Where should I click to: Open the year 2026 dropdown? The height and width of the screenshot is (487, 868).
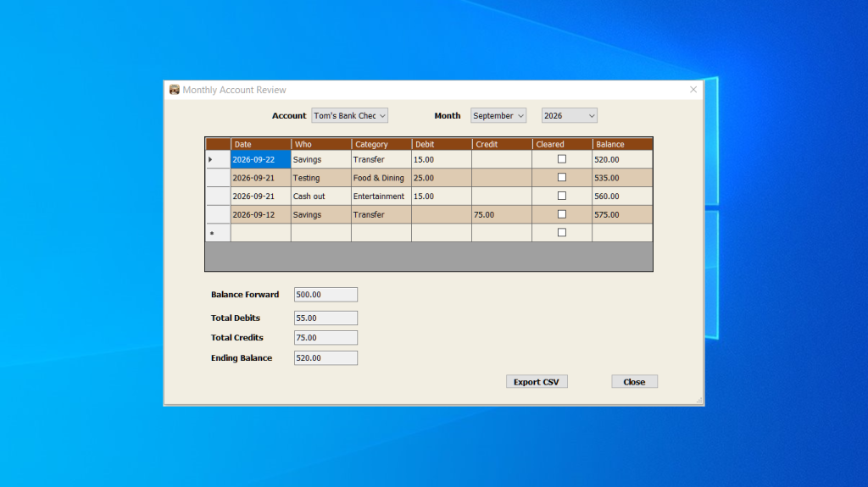coord(569,116)
